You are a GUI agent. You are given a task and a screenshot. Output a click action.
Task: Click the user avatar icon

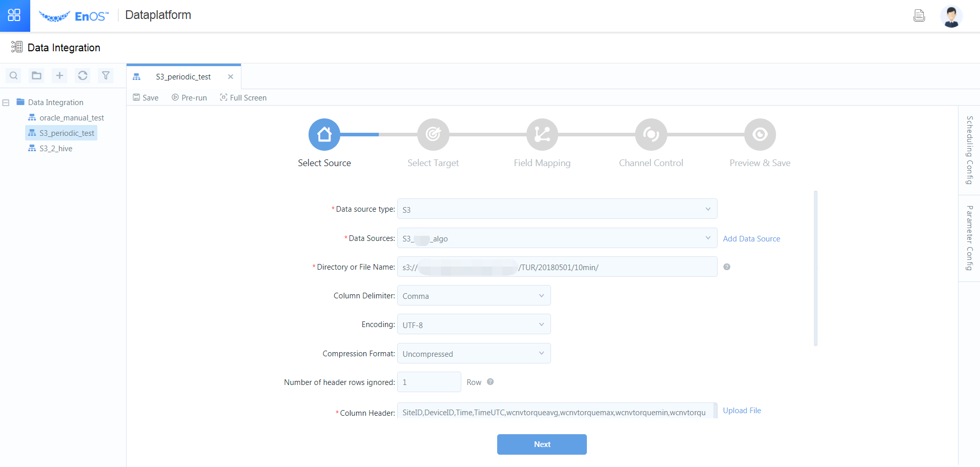tap(951, 16)
